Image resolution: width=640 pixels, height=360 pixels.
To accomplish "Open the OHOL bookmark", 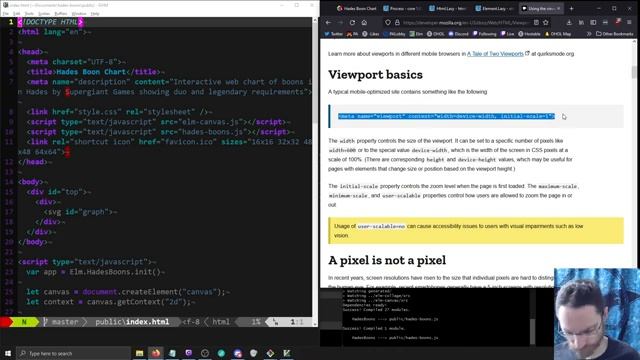I will point(436,34).
